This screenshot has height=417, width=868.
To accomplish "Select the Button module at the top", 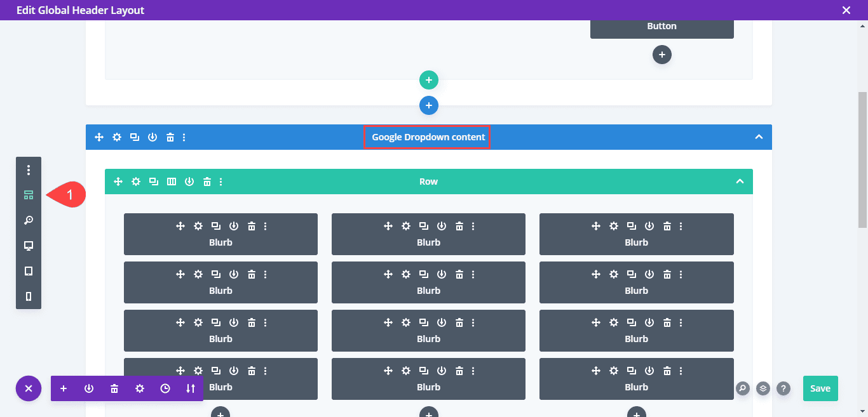I will (x=662, y=27).
